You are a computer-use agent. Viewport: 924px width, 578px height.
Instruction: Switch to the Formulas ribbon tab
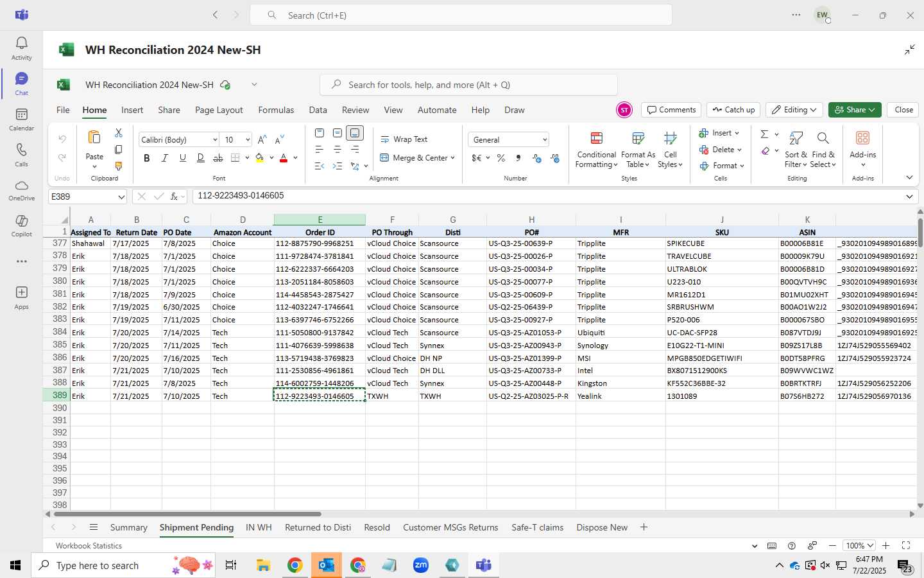tap(276, 110)
